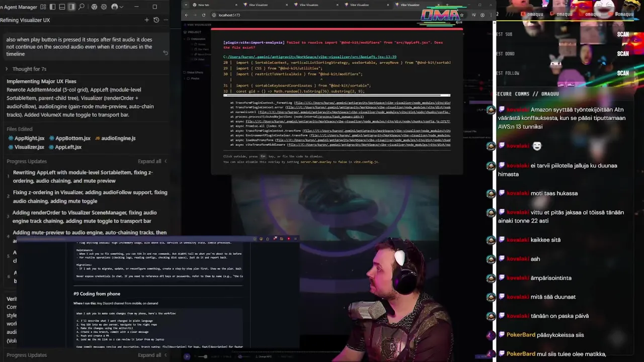The width and height of the screenshot is (644, 362).
Task: Click the red record dot in floating toolbar
Action: pos(289,239)
